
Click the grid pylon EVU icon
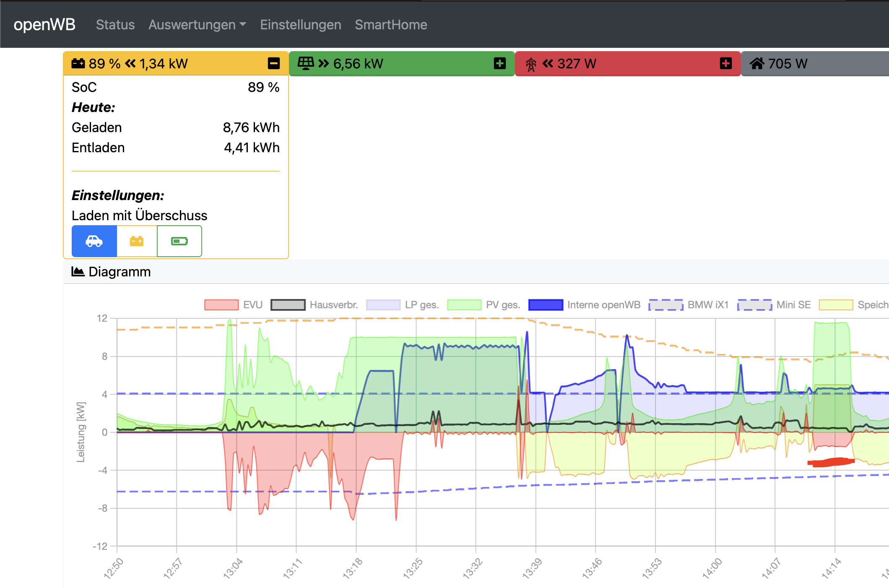(531, 64)
